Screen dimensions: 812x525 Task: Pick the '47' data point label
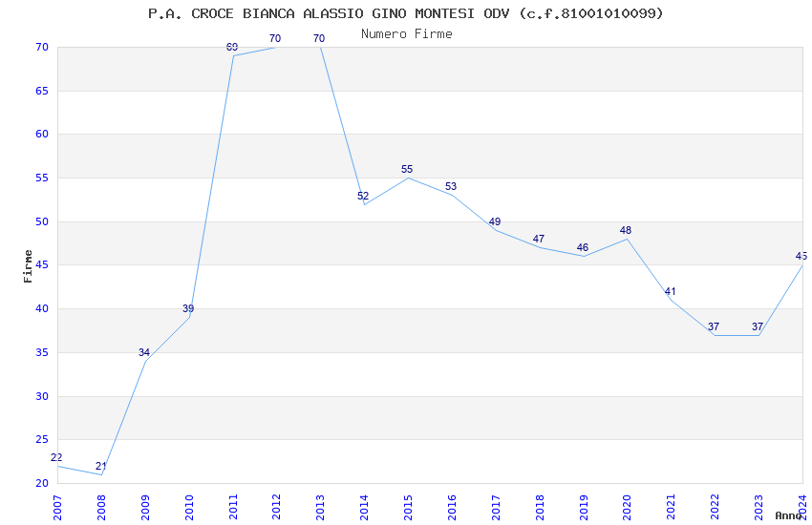click(539, 239)
